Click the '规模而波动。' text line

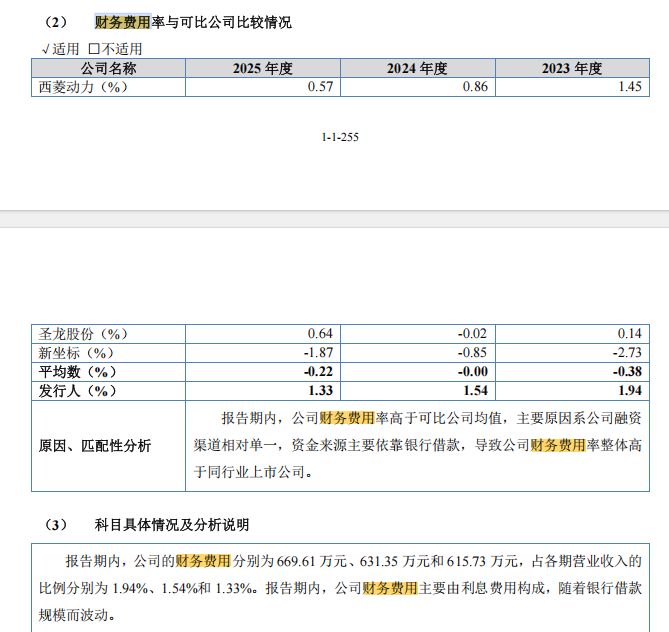point(77,615)
